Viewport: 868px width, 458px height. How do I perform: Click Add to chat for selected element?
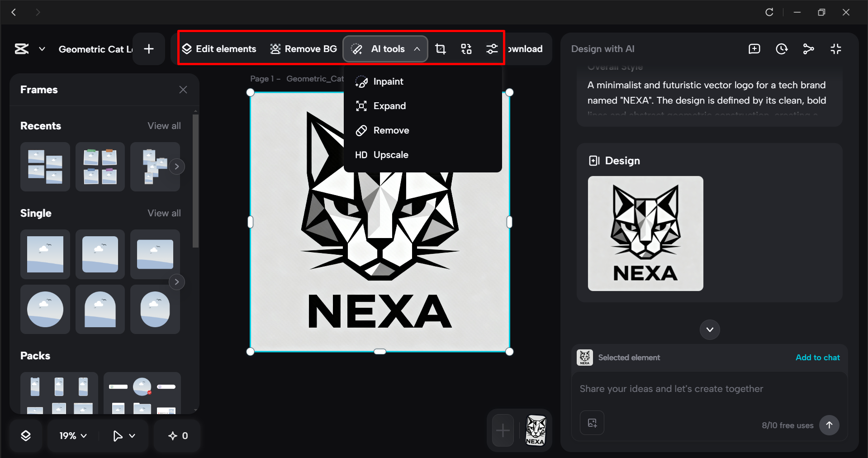coord(817,358)
